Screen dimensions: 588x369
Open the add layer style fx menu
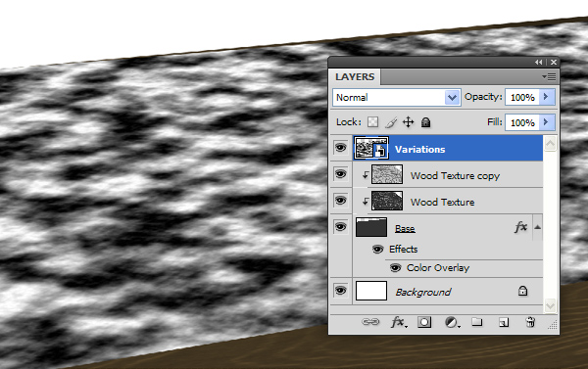399,322
